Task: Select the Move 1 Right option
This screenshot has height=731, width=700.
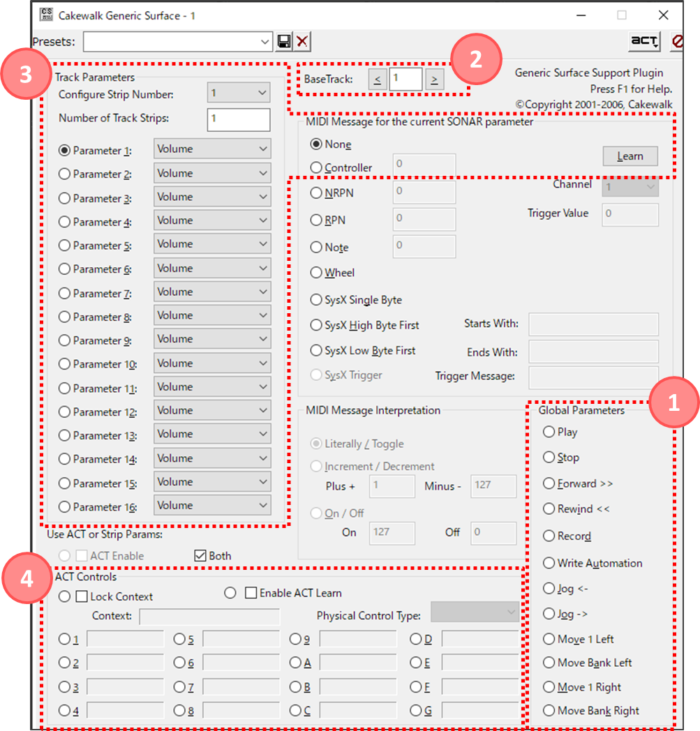Action: [549, 687]
